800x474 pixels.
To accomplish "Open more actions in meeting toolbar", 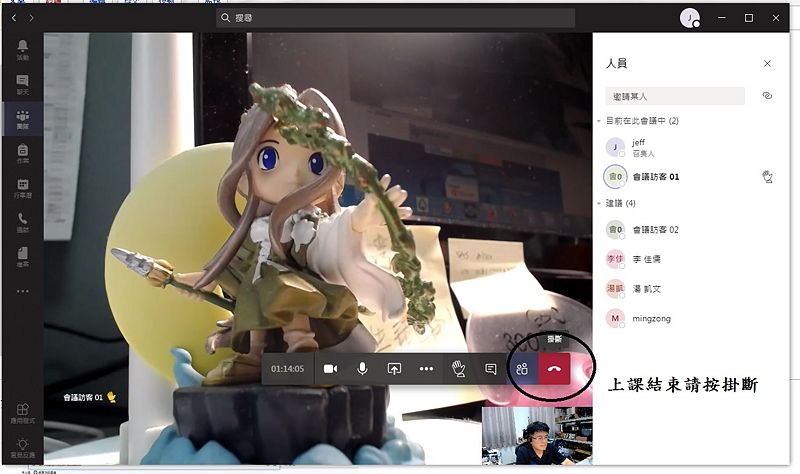I will pyautogui.click(x=426, y=368).
